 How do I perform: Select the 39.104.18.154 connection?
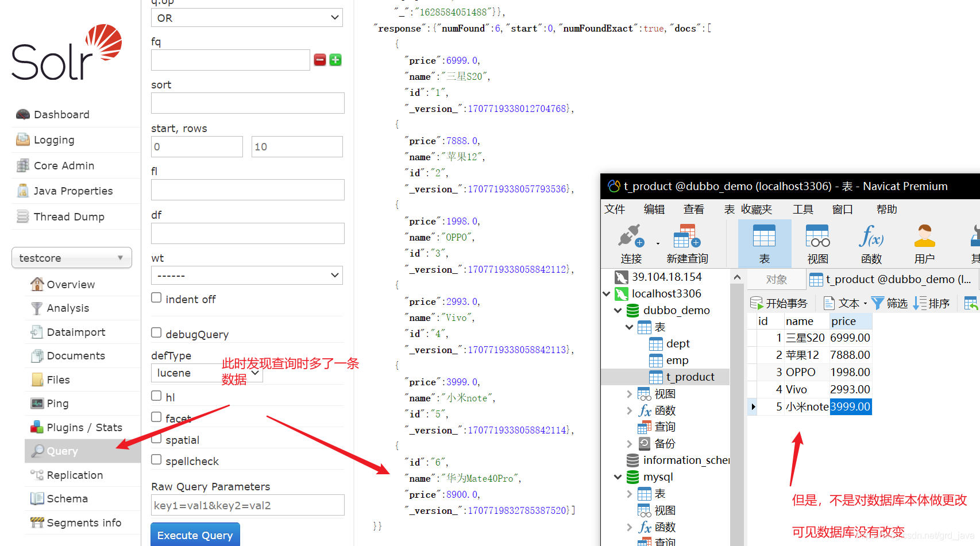(666, 277)
